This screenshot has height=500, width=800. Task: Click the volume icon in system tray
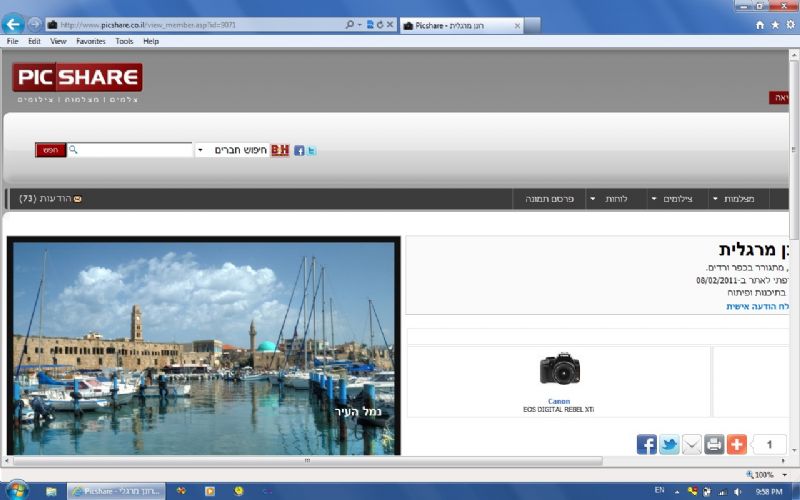click(735, 492)
